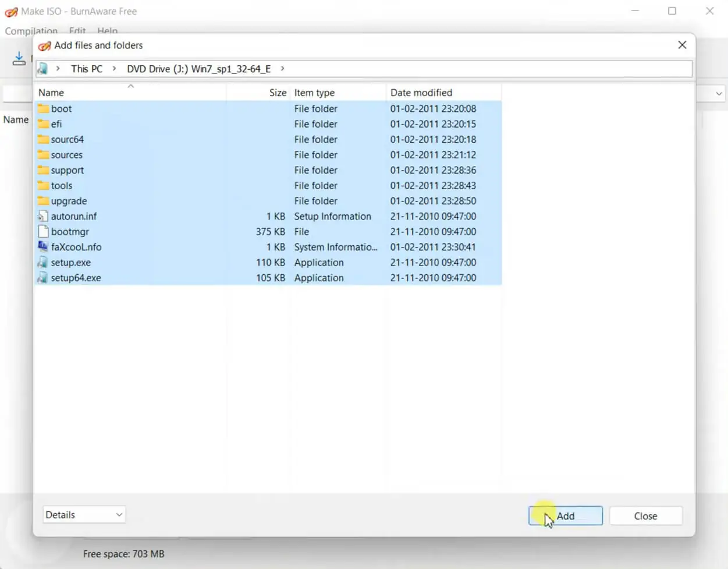Expand the chevron after DVD Drive path
Screen dimensions: 728x569
click(x=282, y=69)
